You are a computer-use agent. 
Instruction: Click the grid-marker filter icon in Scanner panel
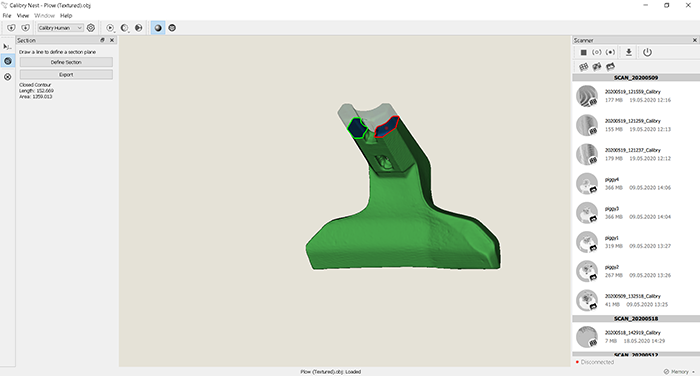(x=583, y=67)
